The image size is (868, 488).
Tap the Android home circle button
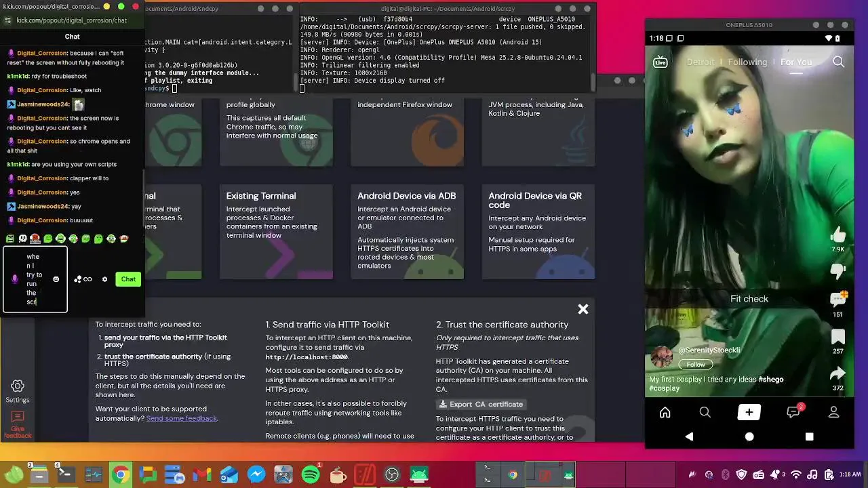pyautogui.click(x=749, y=437)
